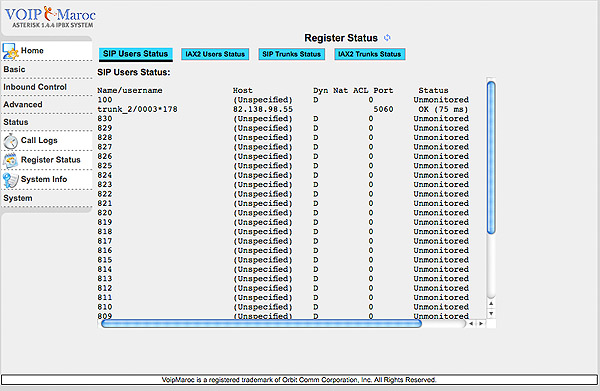Select user '100' in the list
The image size is (600, 391).
coord(105,100)
